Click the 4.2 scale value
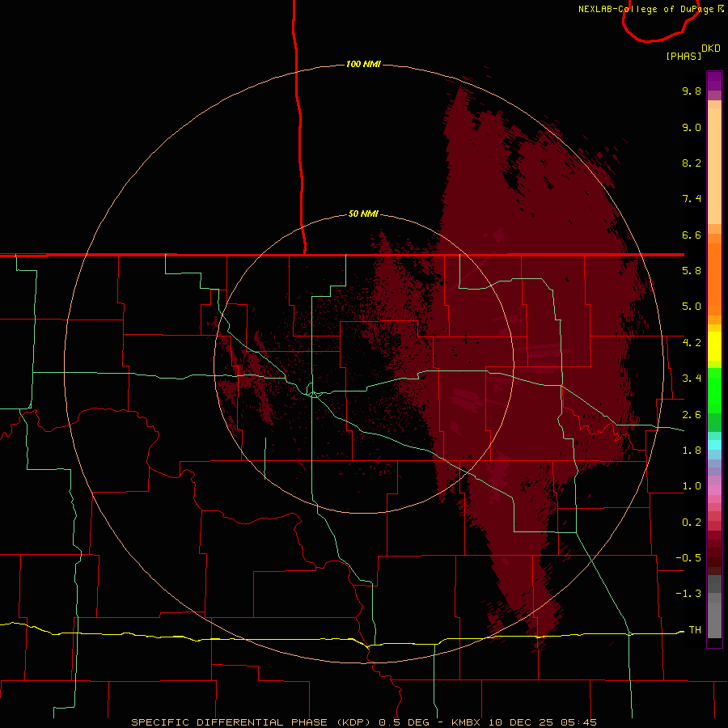This screenshot has height=728, width=728. [692, 343]
